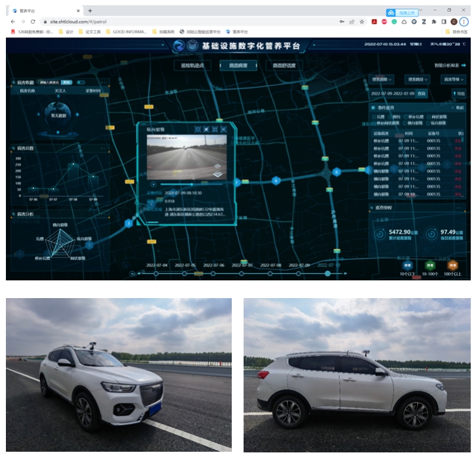Open the 病害等级 dropdown
Screen dimensions: 476x457
tap(453, 79)
